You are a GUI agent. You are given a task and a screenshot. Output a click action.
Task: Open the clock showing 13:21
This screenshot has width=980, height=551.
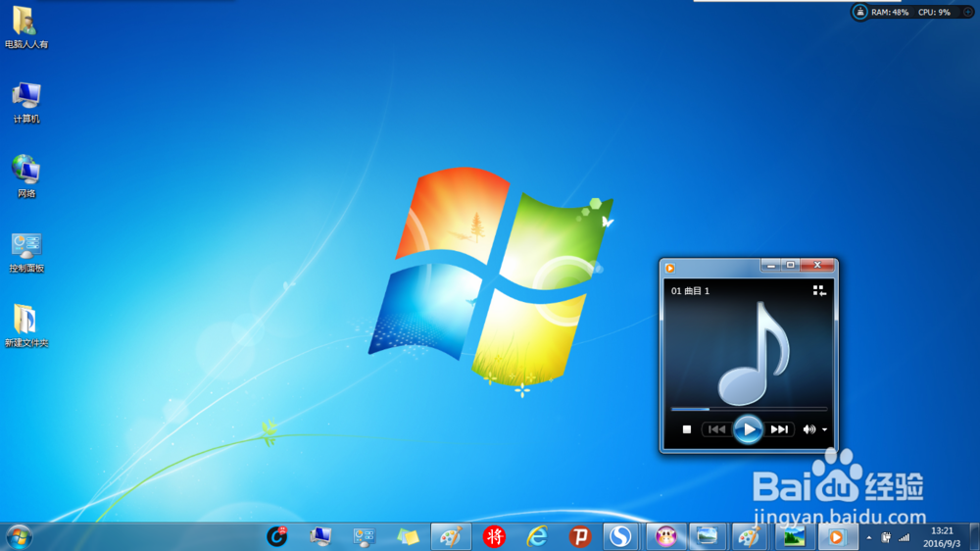(x=942, y=537)
